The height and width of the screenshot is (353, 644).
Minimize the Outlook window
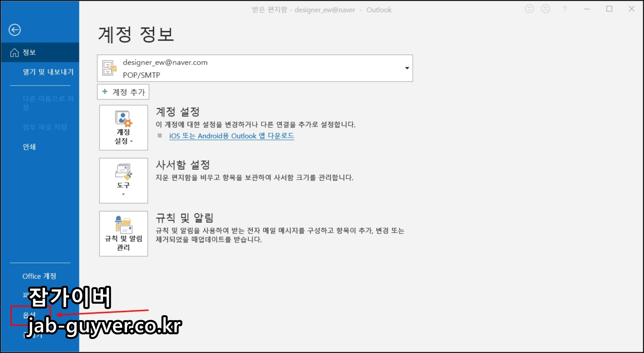click(587, 9)
